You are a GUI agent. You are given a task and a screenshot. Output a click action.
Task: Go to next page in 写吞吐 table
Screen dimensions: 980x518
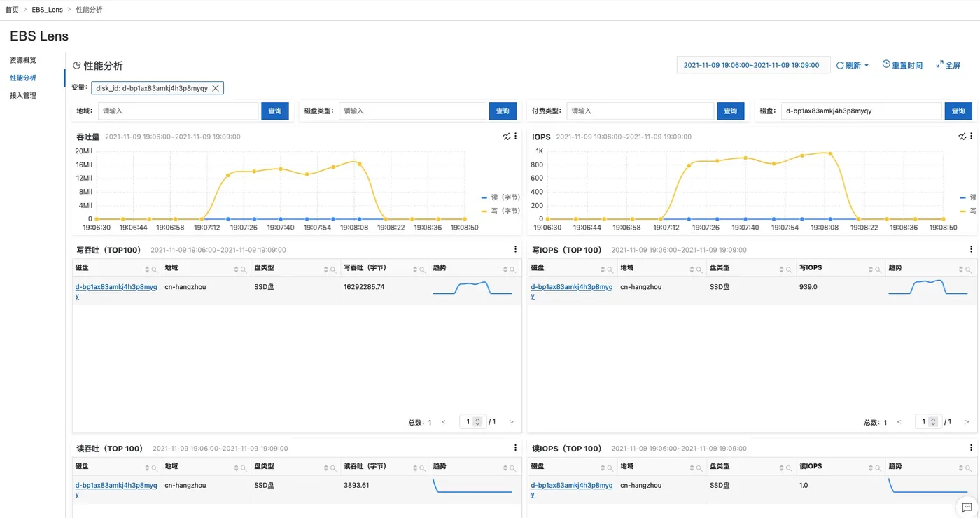tap(512, 422)
